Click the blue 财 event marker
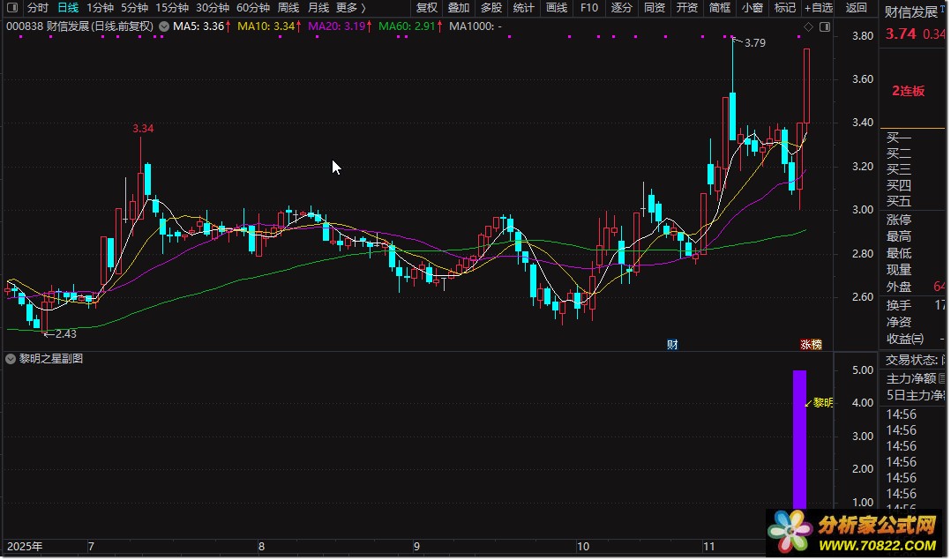 pyautogui.click(x=672, y=344)
